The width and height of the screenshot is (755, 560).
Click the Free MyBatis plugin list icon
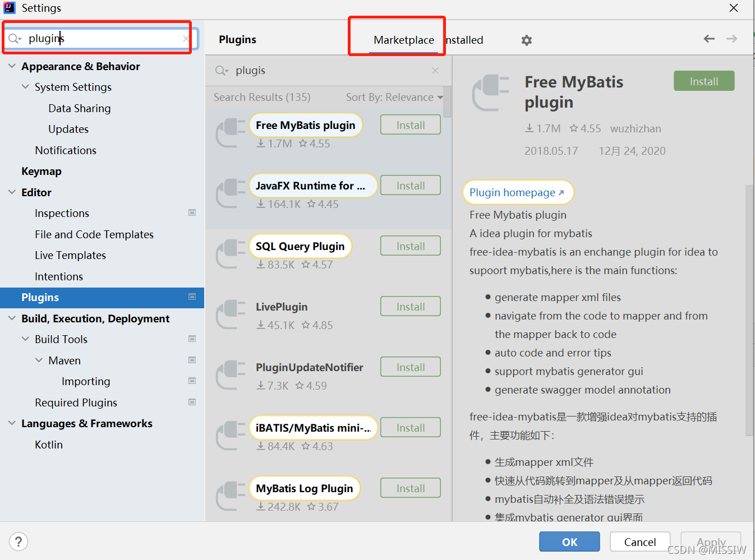click(231, 133)
